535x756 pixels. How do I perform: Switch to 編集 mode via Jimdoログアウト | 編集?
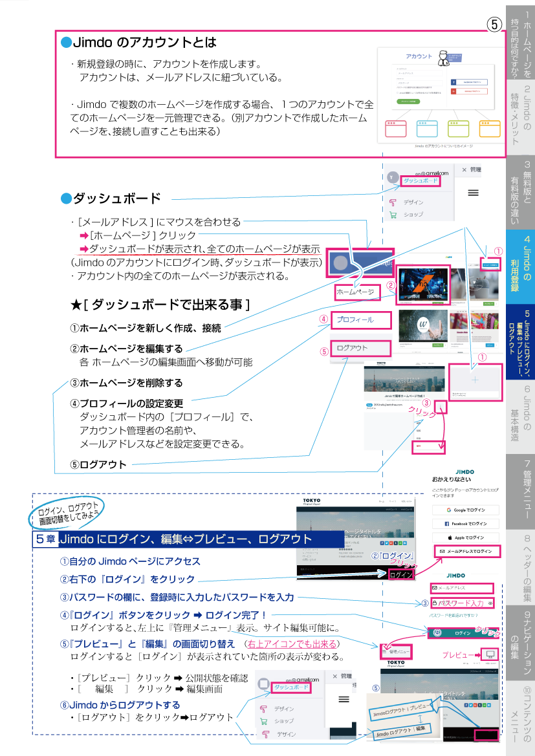pyautogui.click(x=403, y=731)
